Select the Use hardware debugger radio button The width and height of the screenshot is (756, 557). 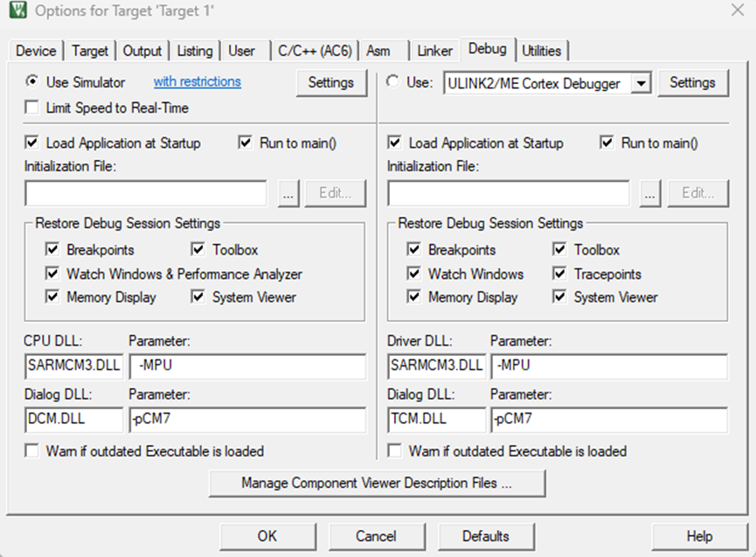pyautogui.click(x=393, y=82)
